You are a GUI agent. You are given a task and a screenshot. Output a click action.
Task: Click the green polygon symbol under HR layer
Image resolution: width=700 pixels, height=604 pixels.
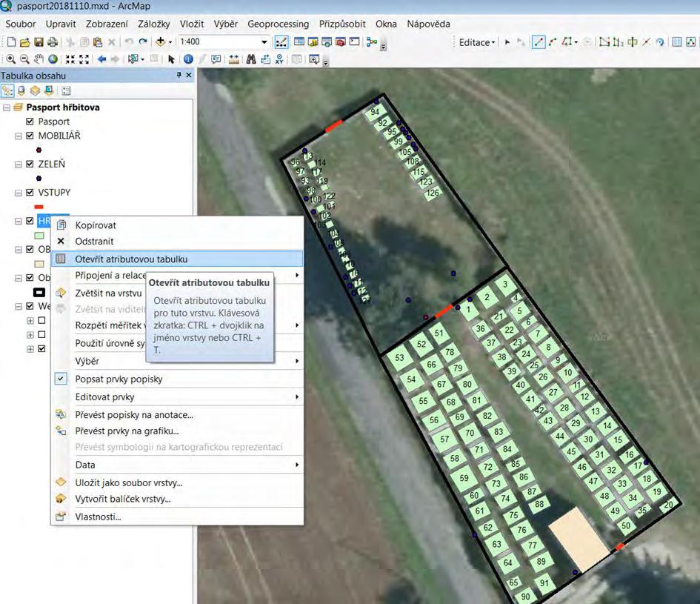[39, 236]
